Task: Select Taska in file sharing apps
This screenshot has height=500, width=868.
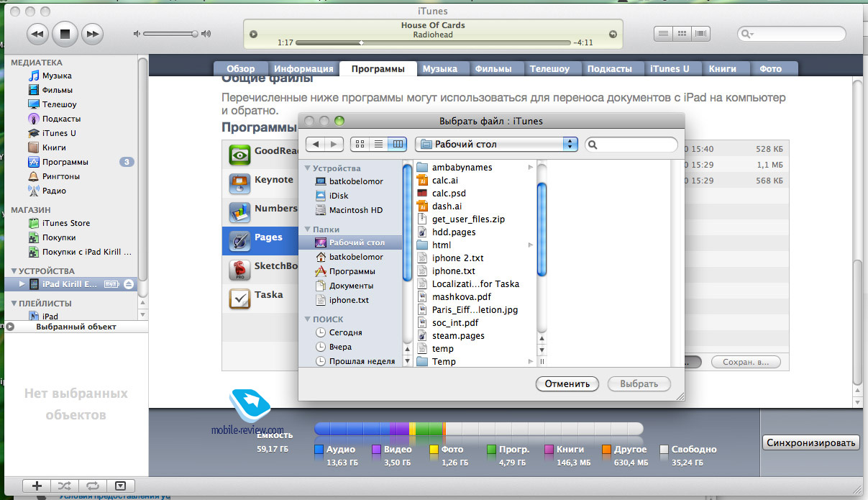Action: [x=261, y=298]
